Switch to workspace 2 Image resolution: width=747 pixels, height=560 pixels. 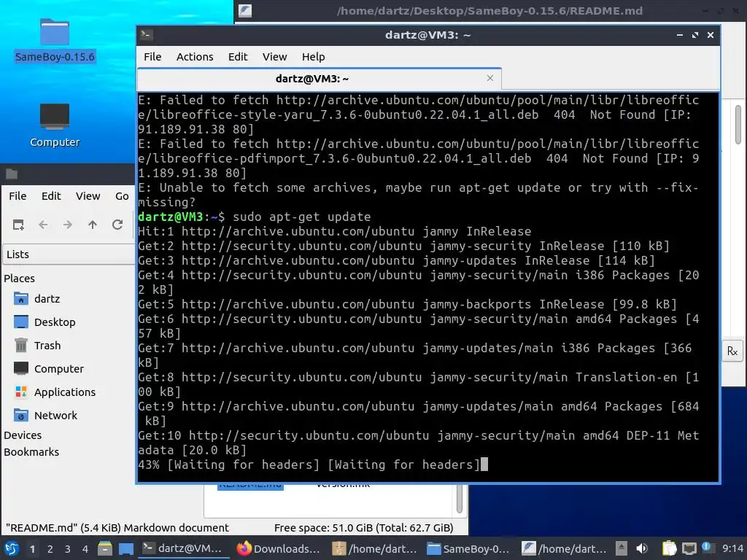tap(50, 549)
